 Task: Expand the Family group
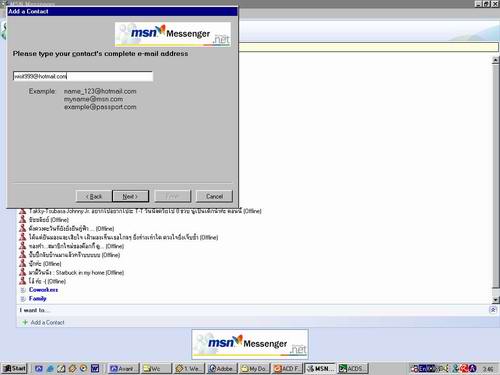tap(23, 299)
